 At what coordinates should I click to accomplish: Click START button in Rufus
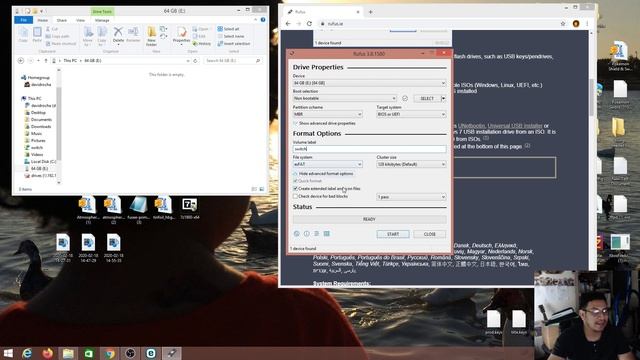coord(393,234)
